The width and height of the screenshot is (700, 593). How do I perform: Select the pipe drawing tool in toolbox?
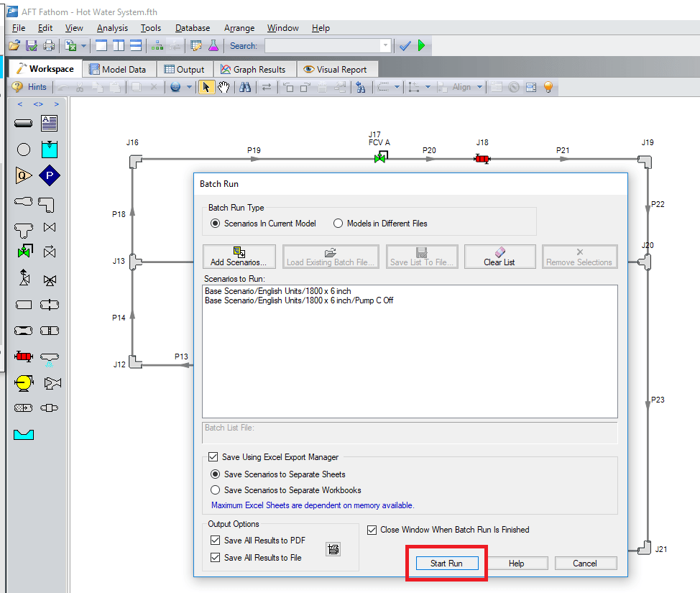24,124
